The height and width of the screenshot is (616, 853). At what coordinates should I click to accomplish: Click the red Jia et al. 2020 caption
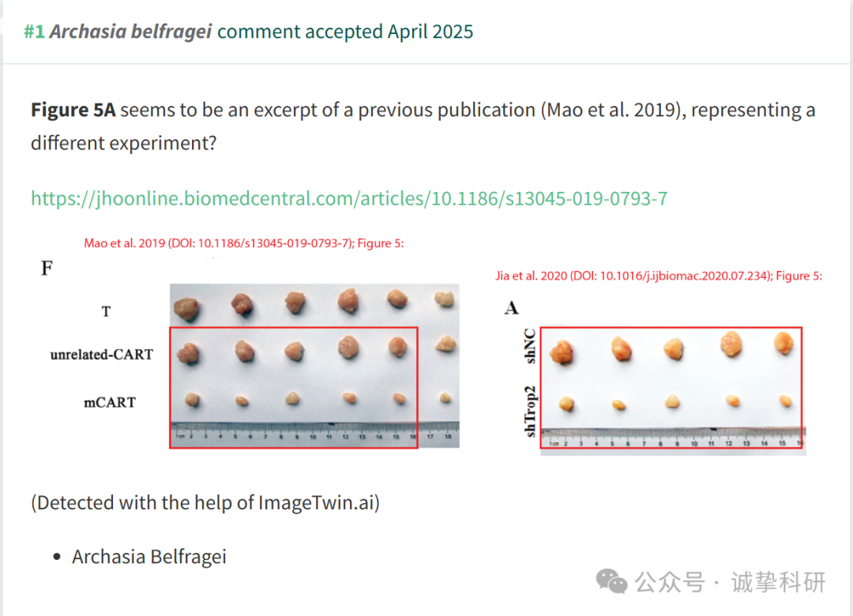[659, 276]
